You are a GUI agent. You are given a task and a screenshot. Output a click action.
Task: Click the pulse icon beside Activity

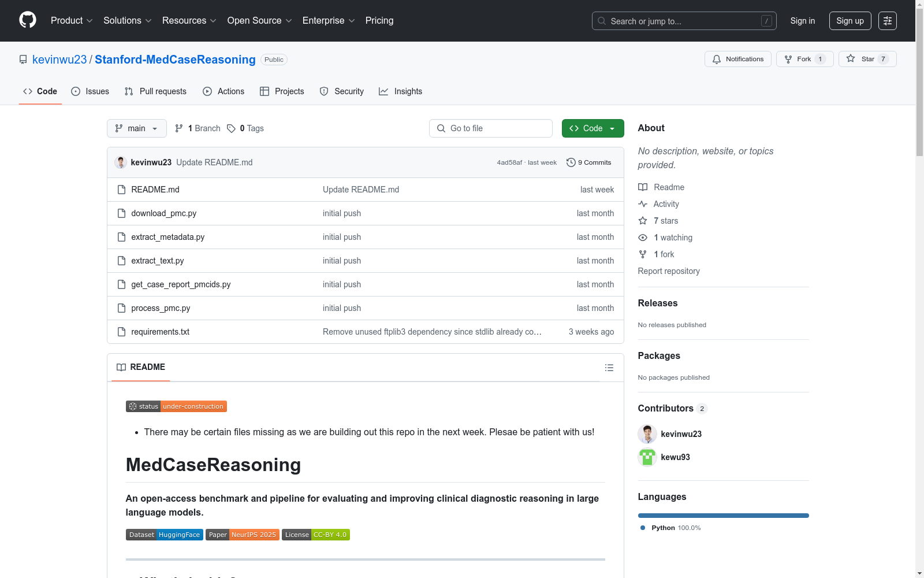643,204
